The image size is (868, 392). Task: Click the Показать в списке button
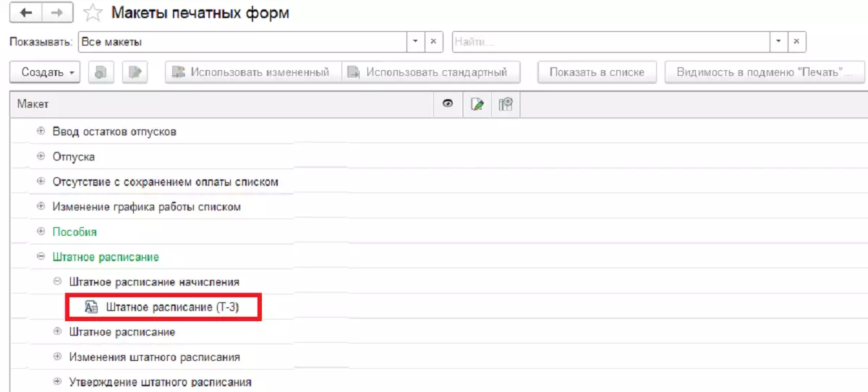click(597, 72)
